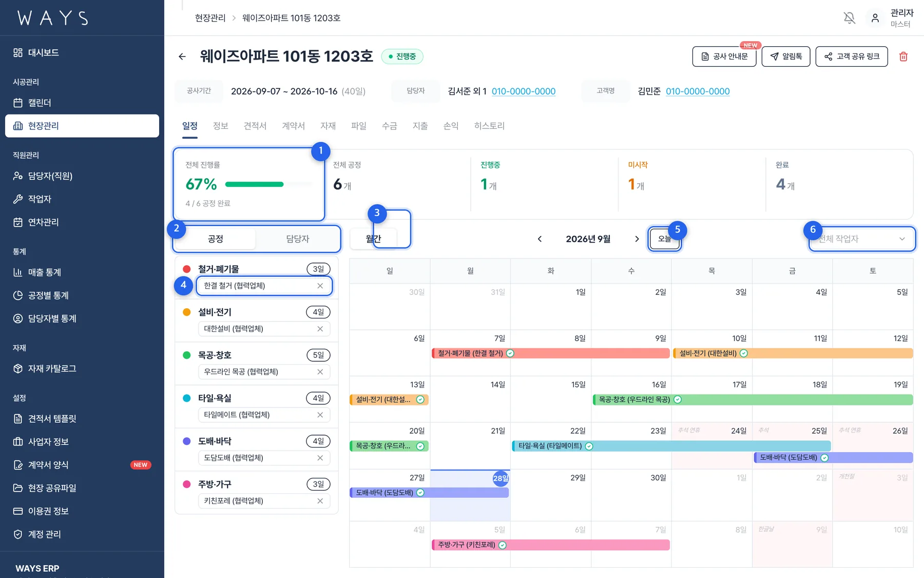This screenshot has width=924, height=578.
Task: Click the customer phone link beside 김민준
Action: [698, 91]
